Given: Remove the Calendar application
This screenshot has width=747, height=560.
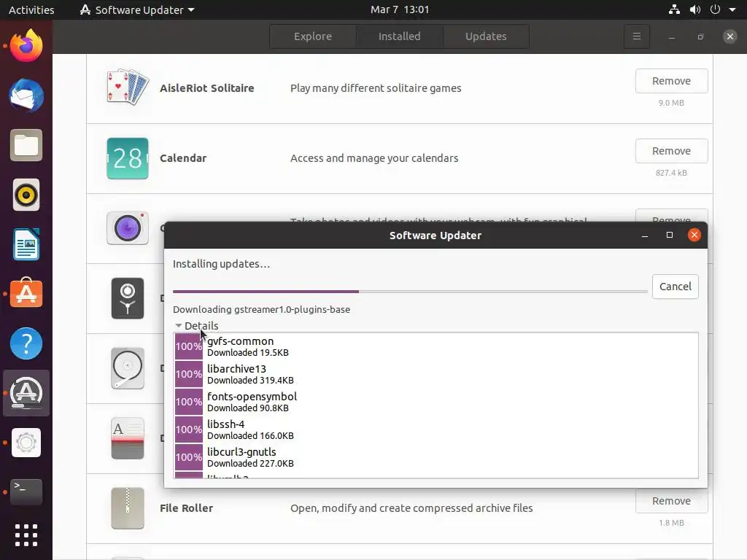Looking at the screenshot, I should [671, 151].
